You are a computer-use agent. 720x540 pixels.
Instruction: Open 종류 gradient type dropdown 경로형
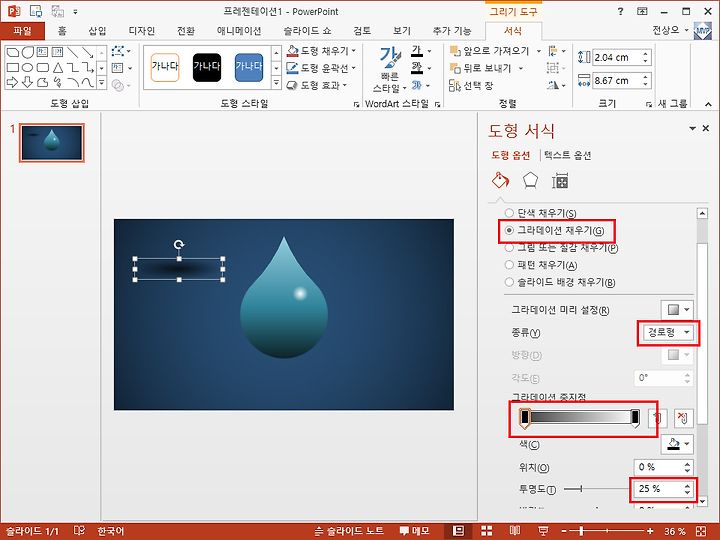point(668,332)
